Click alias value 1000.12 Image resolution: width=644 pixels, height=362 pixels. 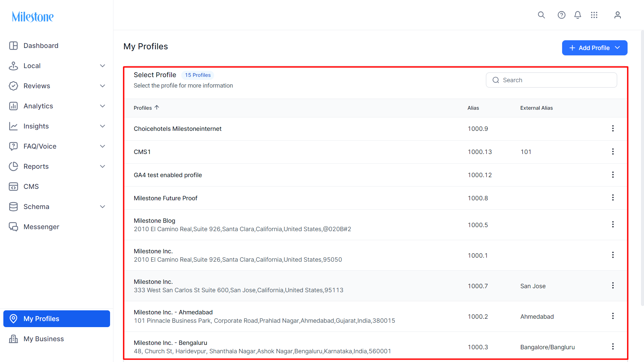[x=480, y=175]
